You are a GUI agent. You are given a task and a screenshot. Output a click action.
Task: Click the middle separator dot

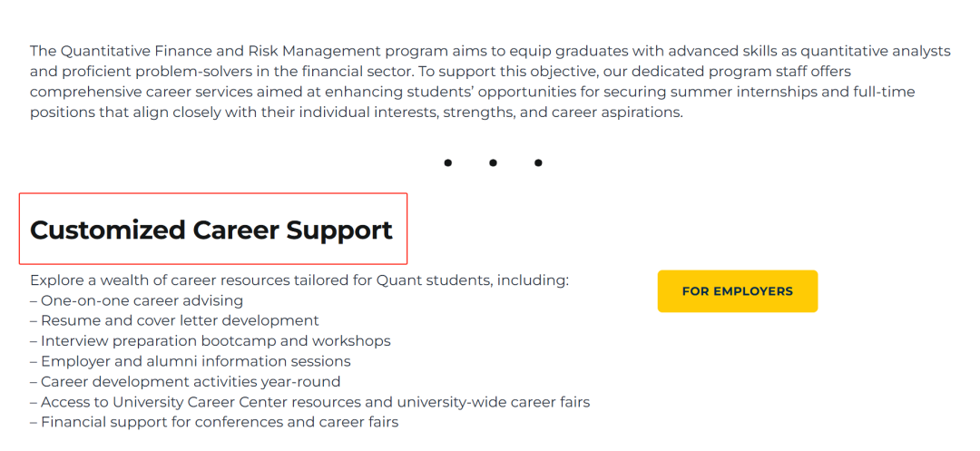493,163
